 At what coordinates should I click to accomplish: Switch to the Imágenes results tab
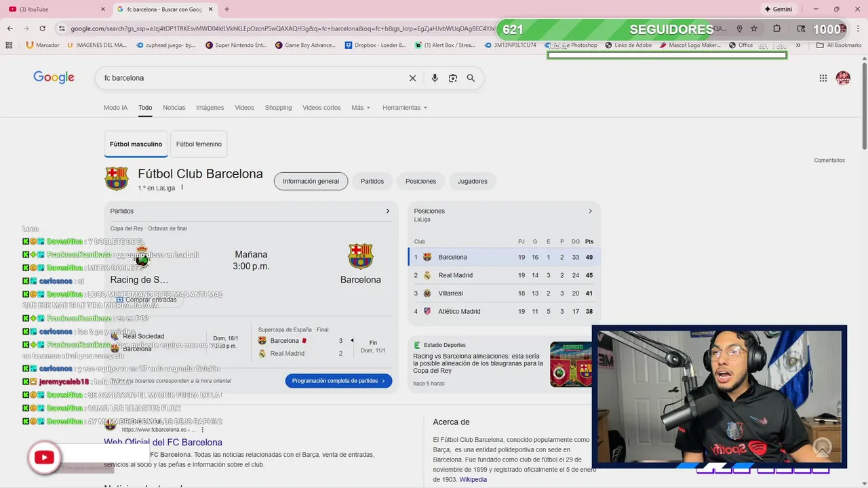(210, 108)
